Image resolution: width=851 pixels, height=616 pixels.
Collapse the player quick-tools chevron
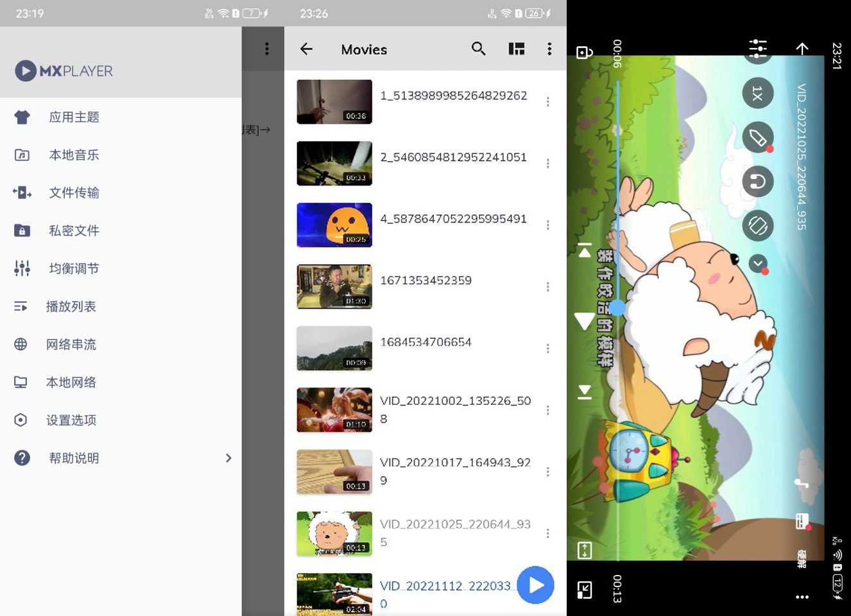click(758, 263)
